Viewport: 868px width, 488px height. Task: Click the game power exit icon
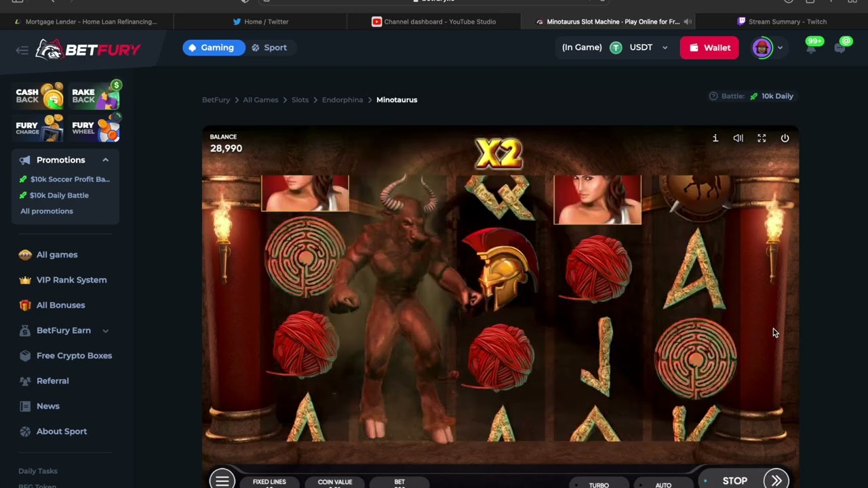click(785, 138)
